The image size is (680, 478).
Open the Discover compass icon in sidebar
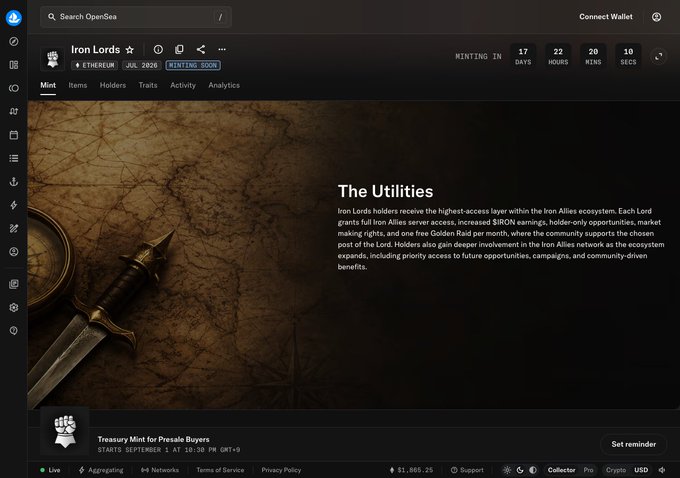(13, 42)
